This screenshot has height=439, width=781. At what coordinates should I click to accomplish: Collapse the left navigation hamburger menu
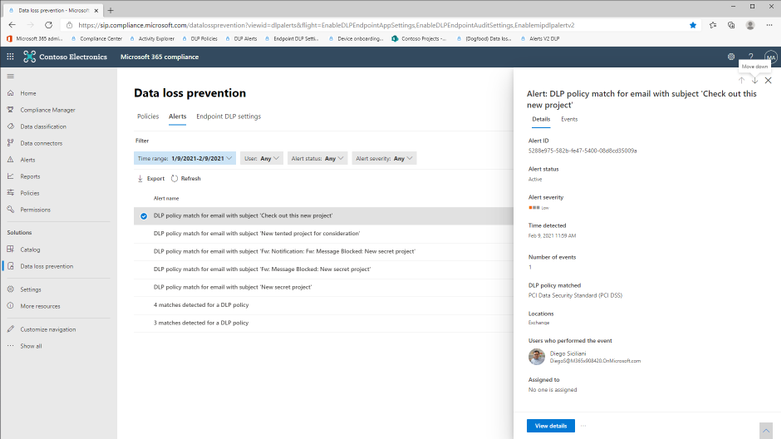(11, 76)
